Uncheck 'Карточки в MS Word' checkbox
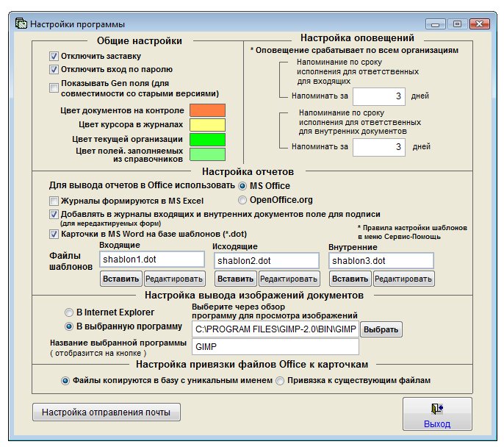The width and height of the screenshot is (504, 447). pyautogui.click(x=54, y=234)
